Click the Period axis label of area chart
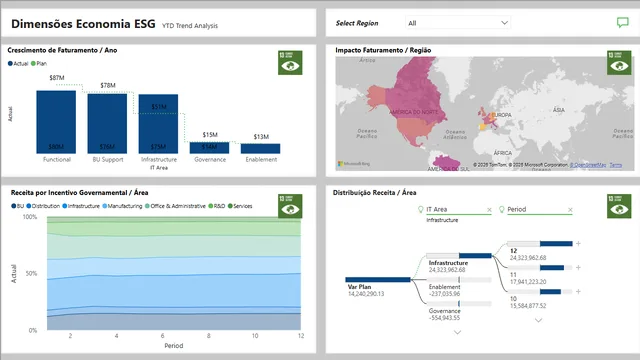Image resolution: width=640 pixels, height=360 pixels. coord(174,346)
